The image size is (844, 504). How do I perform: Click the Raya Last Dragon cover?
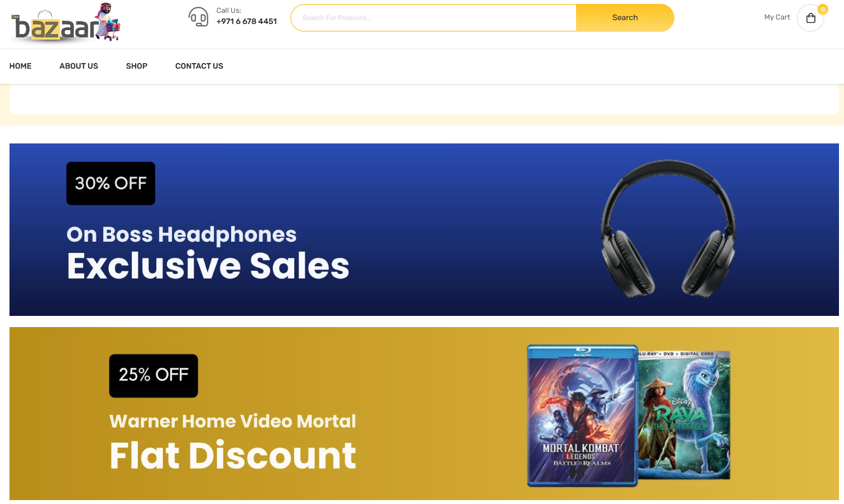tap(684, 415)
